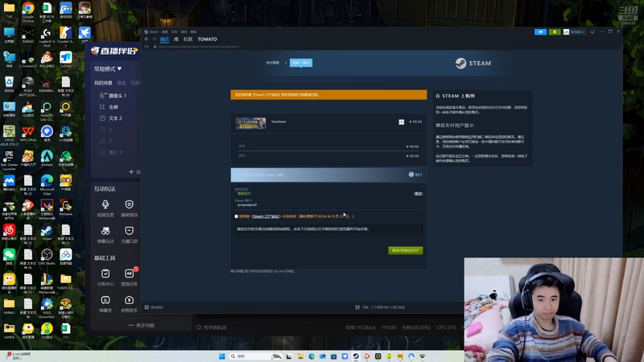Expand the 常规模式 mode dropdown
Image resolution: width=644 pixels, height=362 pixels.
point(108,69)
